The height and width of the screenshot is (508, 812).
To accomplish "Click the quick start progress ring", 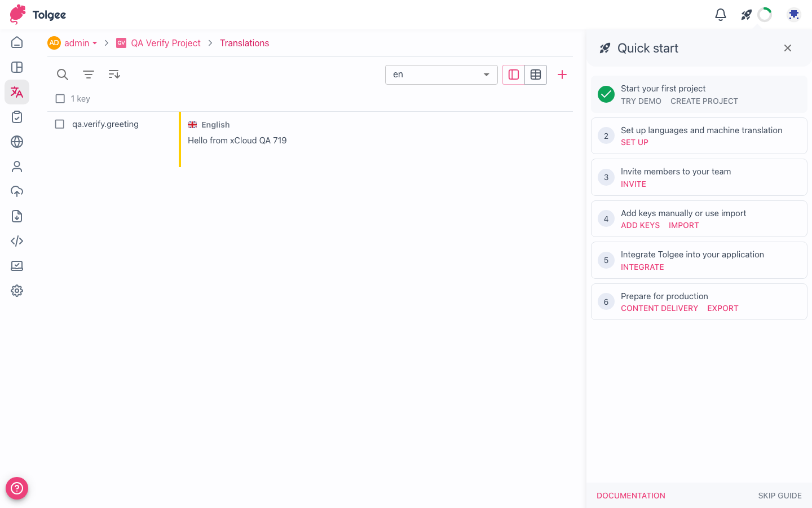I will pos(765,15).
